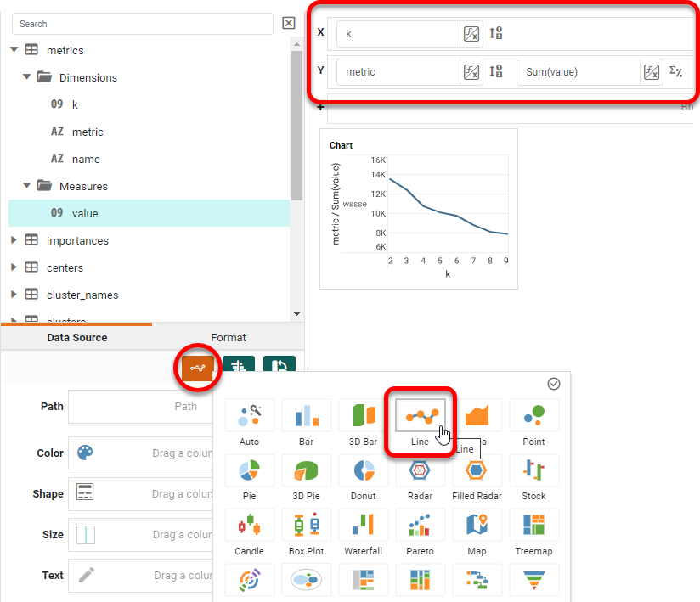This screenshot has height=602, width=700.
Task: Collapse the metrics table tree node
Action: coord(14,50)
